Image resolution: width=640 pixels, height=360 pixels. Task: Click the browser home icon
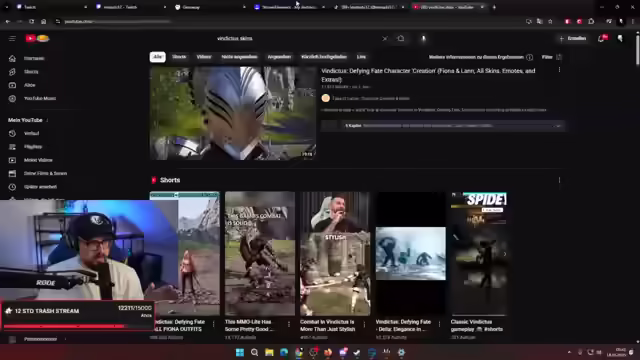(43, 21)
